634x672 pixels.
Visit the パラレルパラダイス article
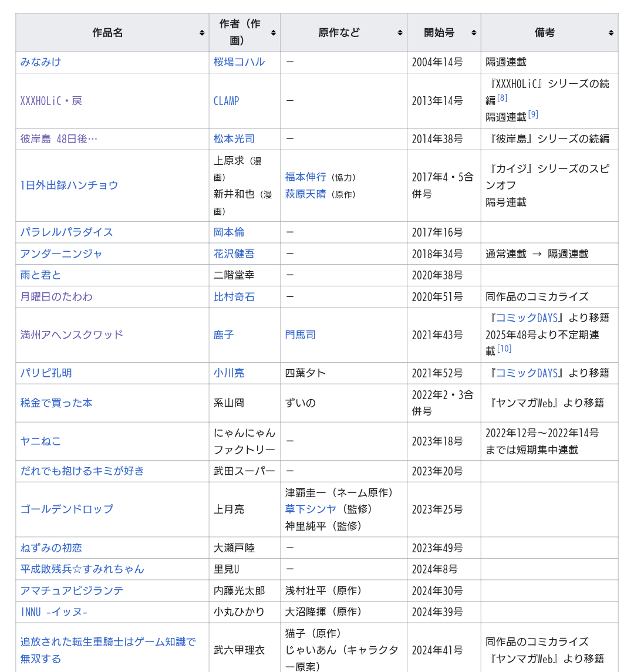point(66,232)
